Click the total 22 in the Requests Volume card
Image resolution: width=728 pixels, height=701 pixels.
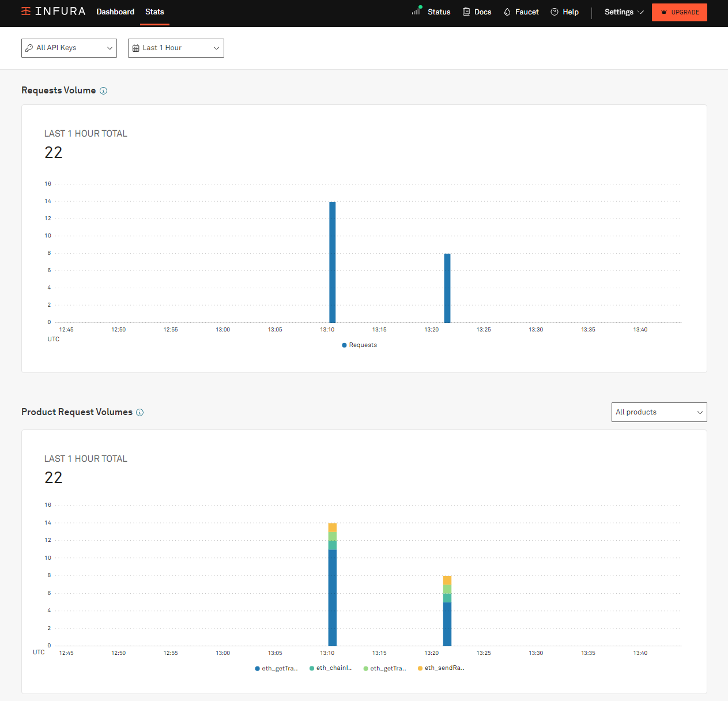tap(54, 153)
